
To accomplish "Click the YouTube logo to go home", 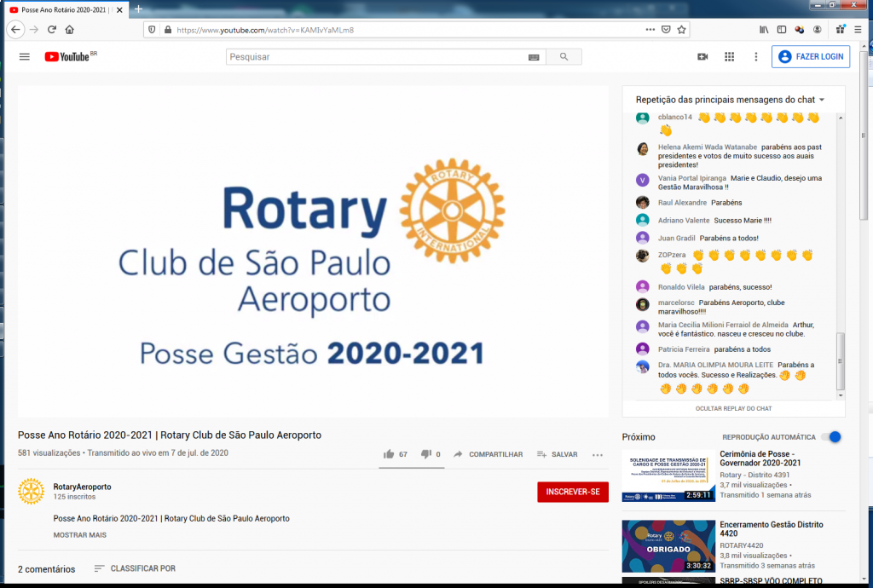I will (x=66, y=57).
